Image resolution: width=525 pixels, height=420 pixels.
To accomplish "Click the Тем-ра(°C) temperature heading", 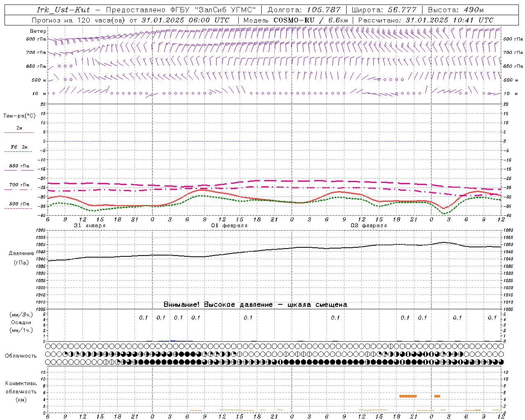I will [19, 116].
